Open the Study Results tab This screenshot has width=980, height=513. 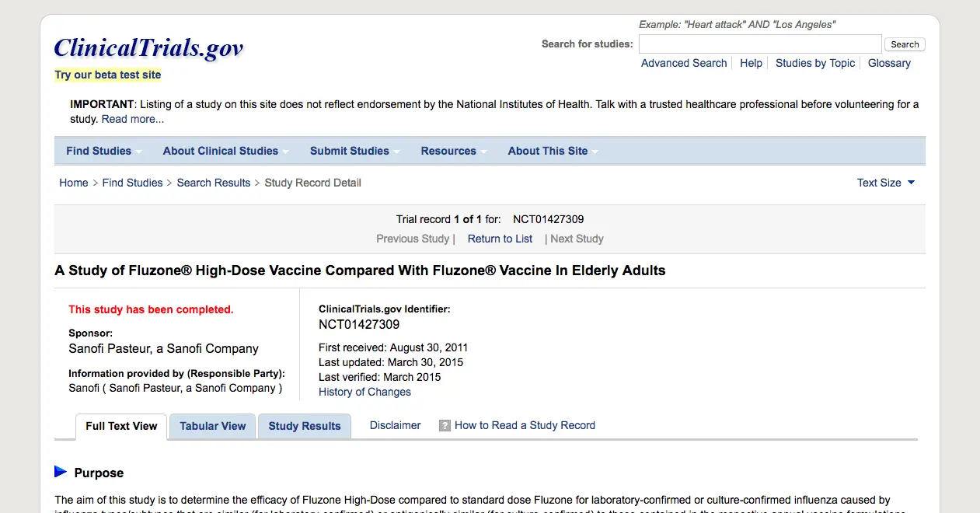click(305, 426)
